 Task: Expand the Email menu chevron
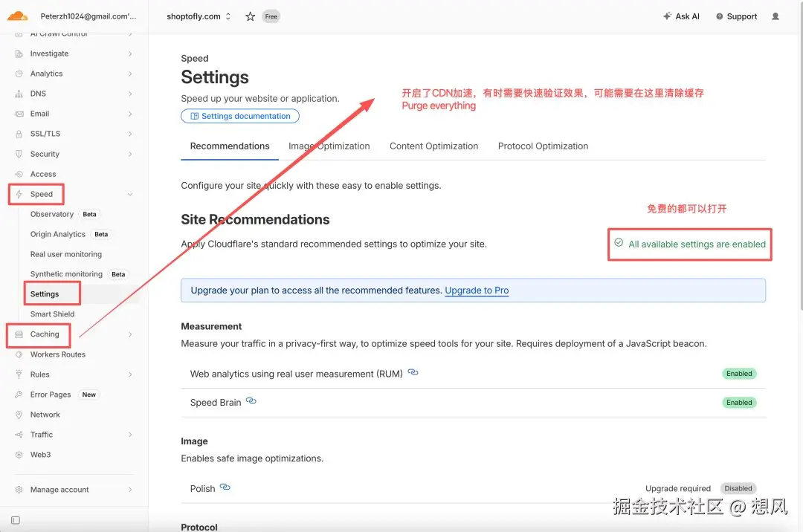(130, 114)
